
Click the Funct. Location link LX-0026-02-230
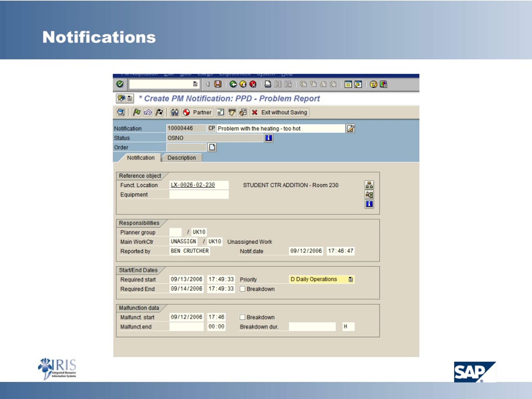click(x=193, y=185)
